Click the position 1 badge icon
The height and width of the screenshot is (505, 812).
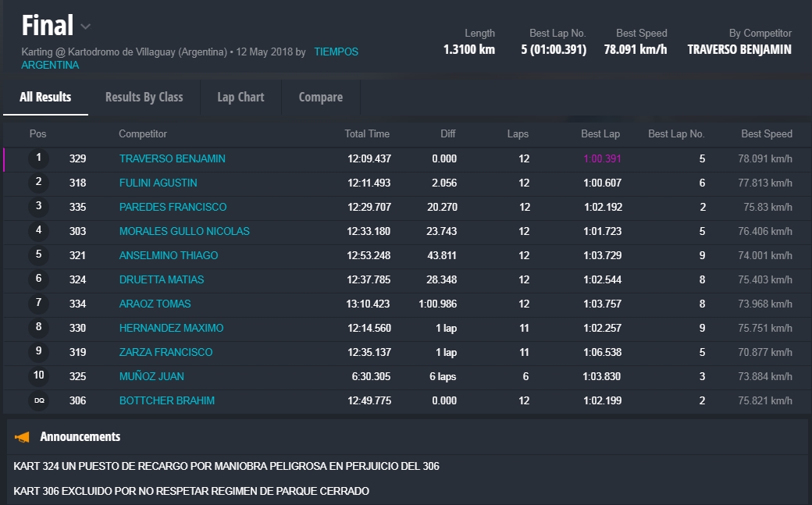point(38,159)
